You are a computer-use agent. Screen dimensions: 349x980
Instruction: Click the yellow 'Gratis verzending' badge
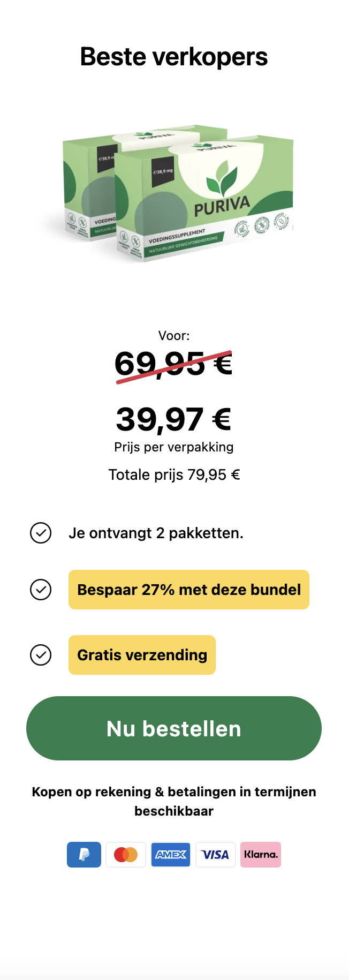click(x=142, y=655)
